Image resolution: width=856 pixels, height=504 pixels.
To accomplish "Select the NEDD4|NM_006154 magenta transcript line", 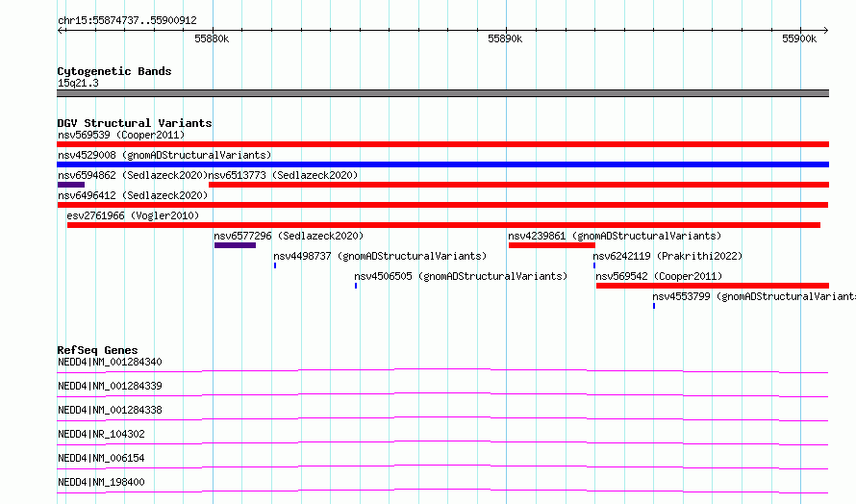I will (x=442, y=466).
